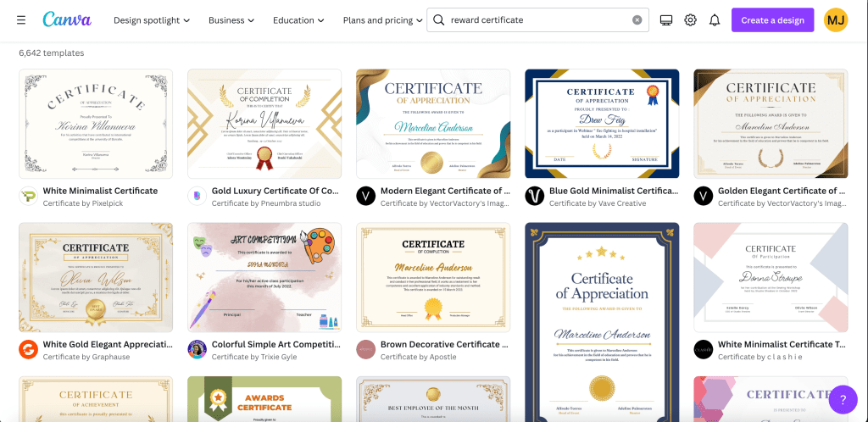868x422 pixels.
Task: Expand the Education dropdown
Action: coord(299,20)
